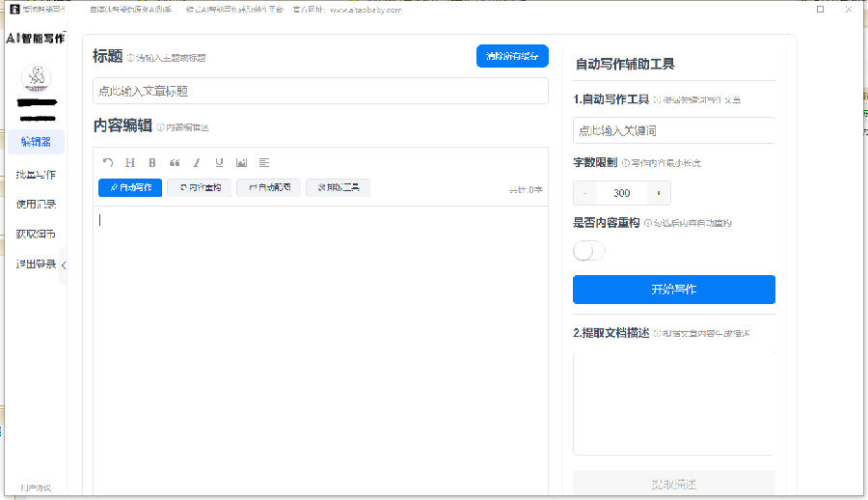Focus the keyword input field
This screenshot has width=868, height=500.
(673, 130)
